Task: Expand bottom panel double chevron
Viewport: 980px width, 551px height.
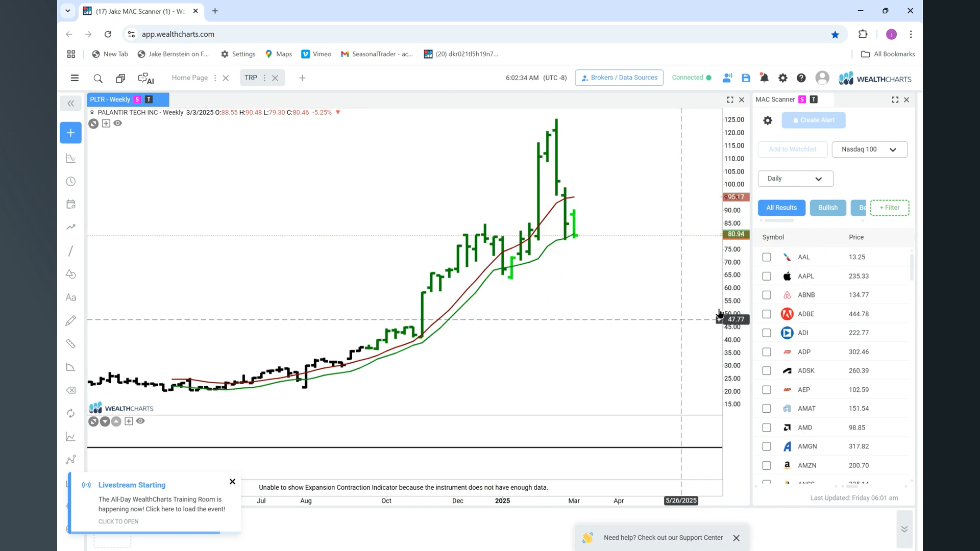Action: [x=904, y=529]
